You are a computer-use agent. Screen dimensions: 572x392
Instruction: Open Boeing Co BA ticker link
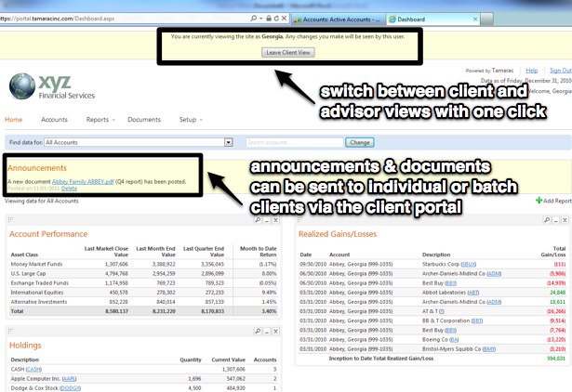point(454,340)
